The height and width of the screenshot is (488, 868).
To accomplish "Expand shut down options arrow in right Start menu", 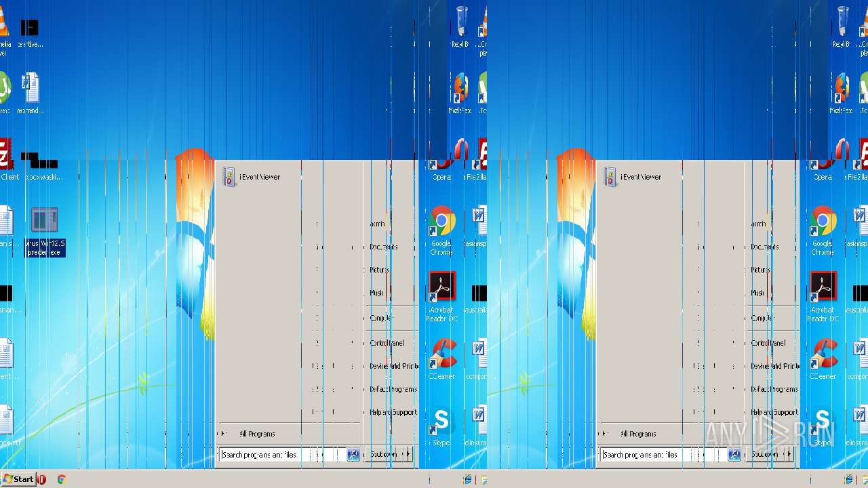I will click(789, 455).
